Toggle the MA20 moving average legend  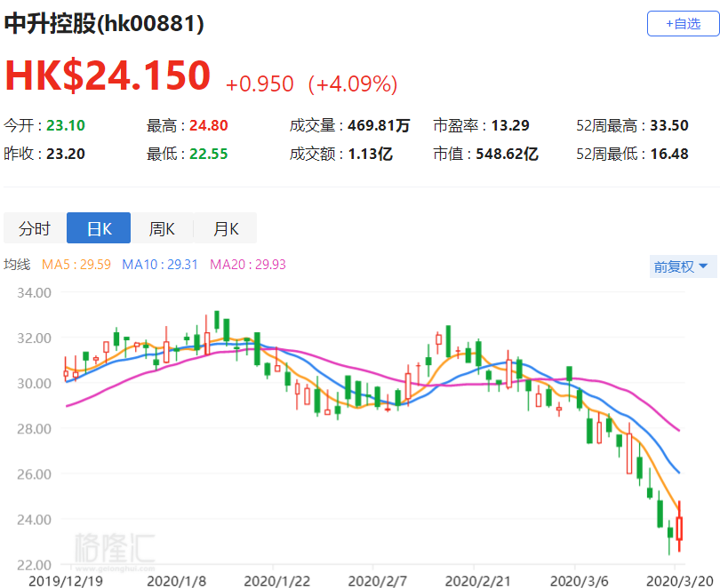click(247, 265)
